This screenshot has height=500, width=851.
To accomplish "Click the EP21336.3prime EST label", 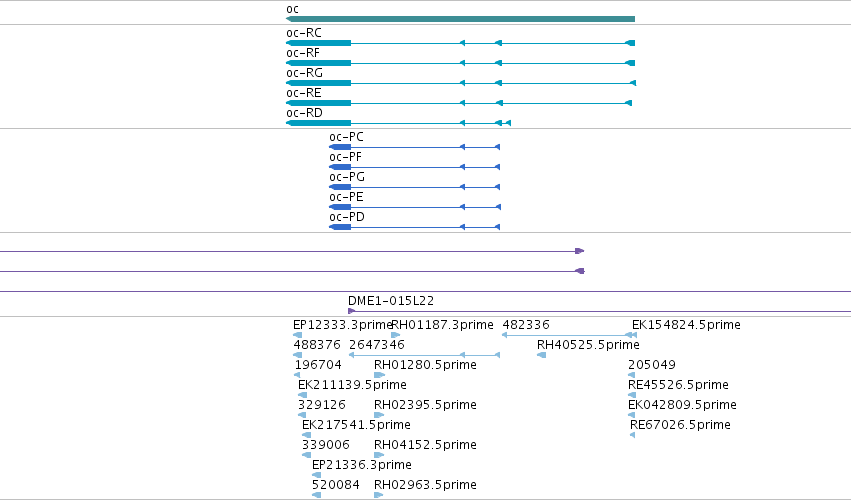I will point(361,466).
